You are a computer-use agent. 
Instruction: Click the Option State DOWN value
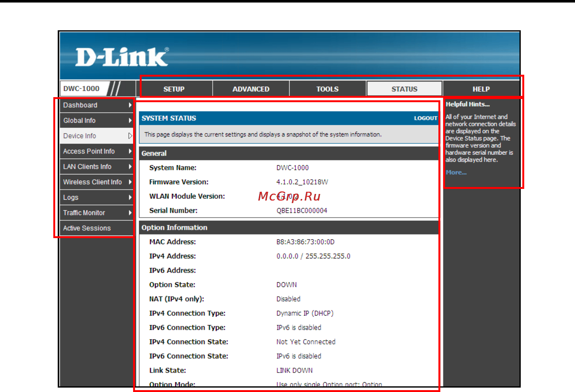(x=286, y=285)
